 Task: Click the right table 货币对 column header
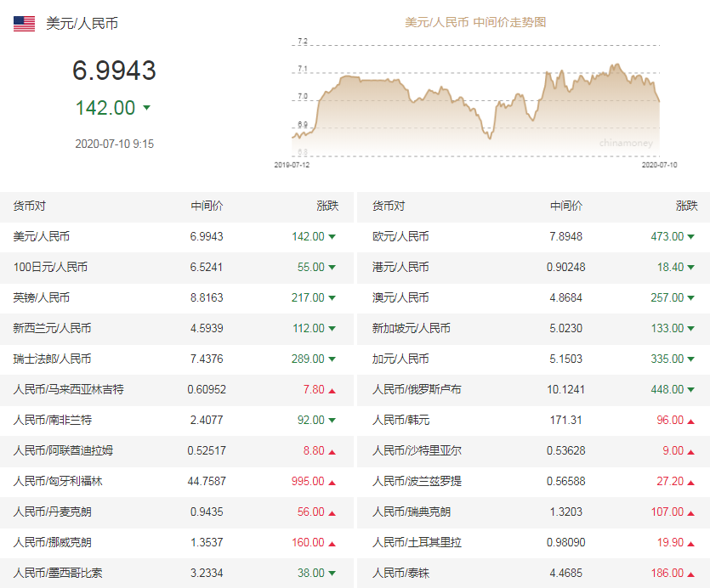click(389, 206)
